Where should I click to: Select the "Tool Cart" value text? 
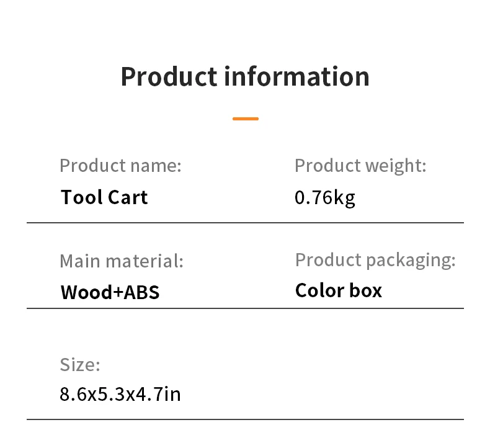[104, 197]
